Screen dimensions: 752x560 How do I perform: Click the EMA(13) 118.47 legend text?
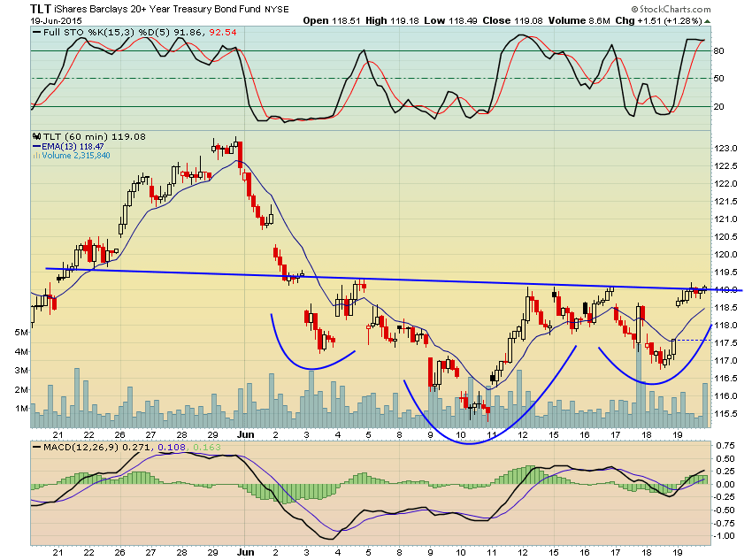click(x=73, y=146)
